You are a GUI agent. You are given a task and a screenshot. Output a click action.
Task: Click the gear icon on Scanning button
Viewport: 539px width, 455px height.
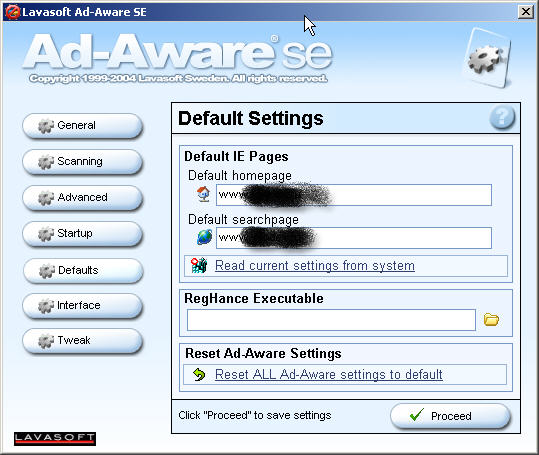(x=46, y=162)
